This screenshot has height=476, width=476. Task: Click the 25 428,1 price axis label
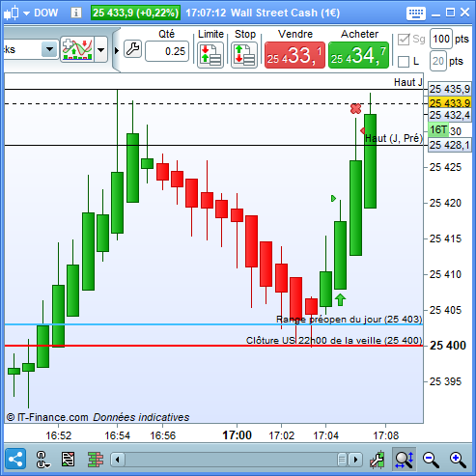coord(450,145)
